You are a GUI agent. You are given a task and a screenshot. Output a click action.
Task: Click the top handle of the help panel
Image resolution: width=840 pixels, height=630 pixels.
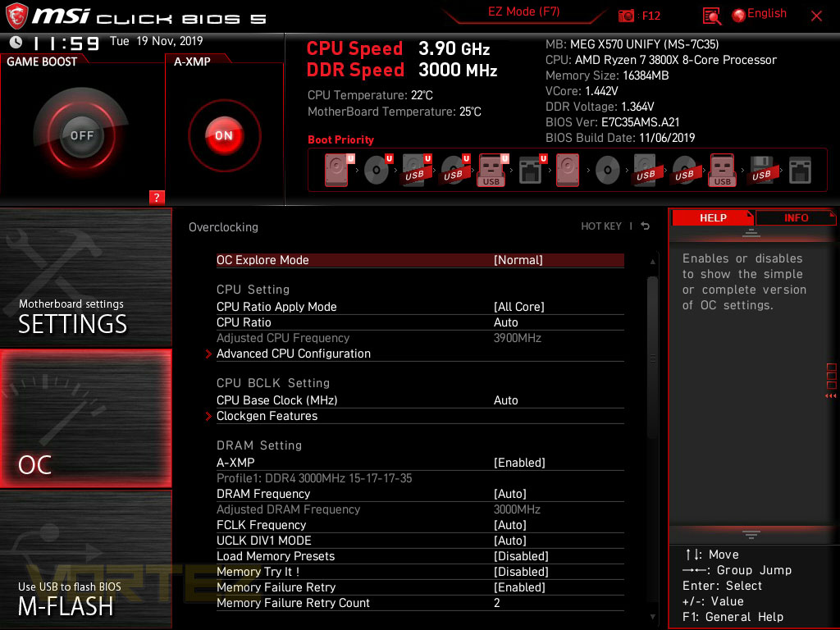(x=751, y=232)
